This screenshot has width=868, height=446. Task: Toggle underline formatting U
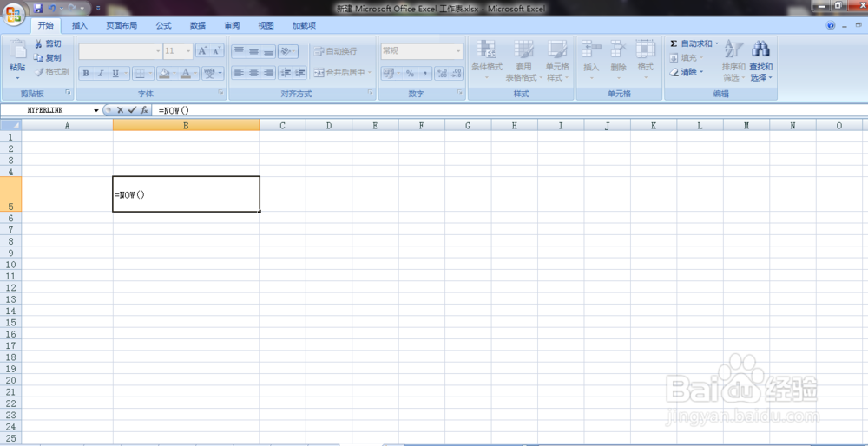[115, 73]
